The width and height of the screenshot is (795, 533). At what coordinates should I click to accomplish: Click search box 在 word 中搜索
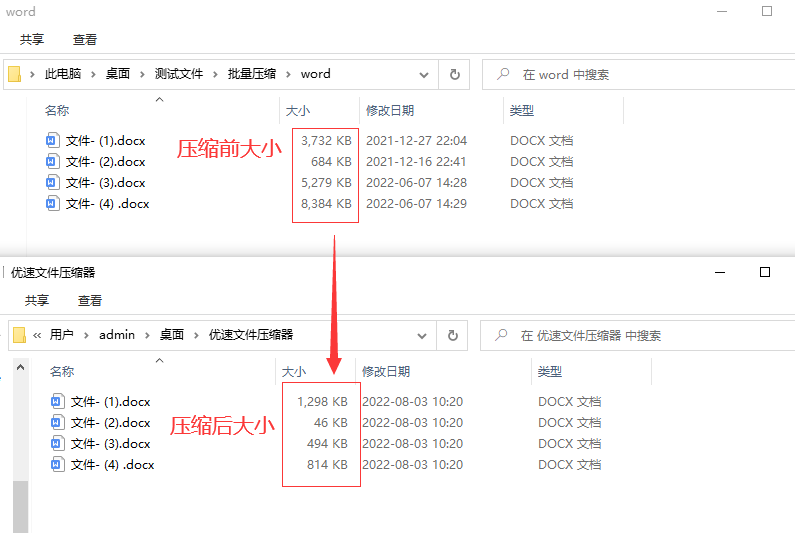click(x=638, y=75)
